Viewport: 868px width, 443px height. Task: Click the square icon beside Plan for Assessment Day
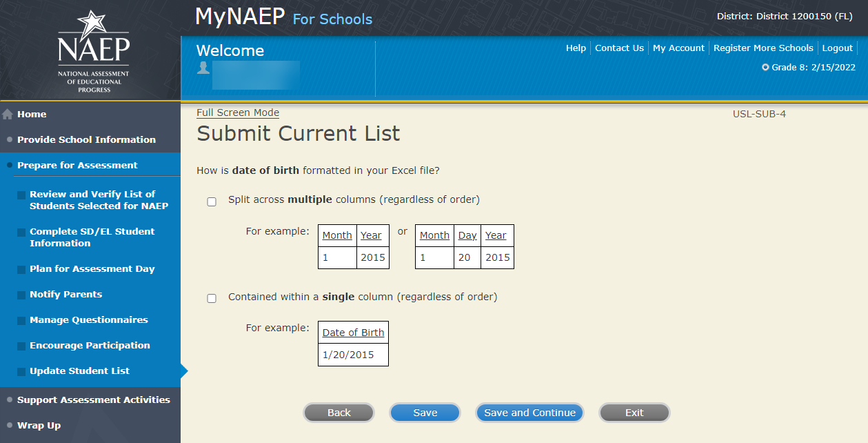point(21,270)
